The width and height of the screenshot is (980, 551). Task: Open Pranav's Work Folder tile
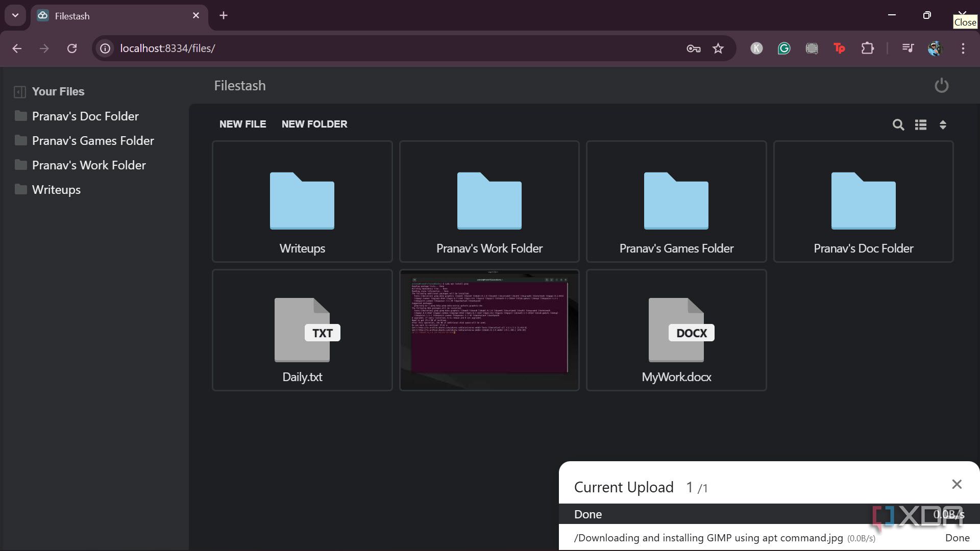(x=489, y=202)
